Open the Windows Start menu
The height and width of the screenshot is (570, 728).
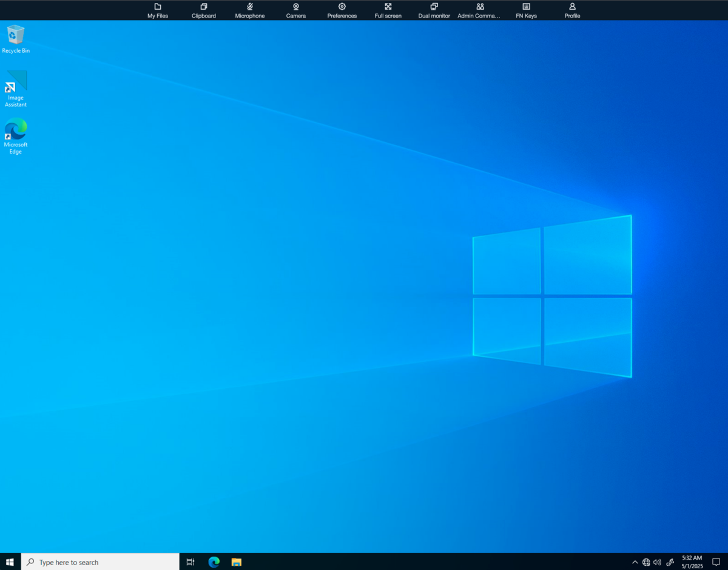point(10,562)
